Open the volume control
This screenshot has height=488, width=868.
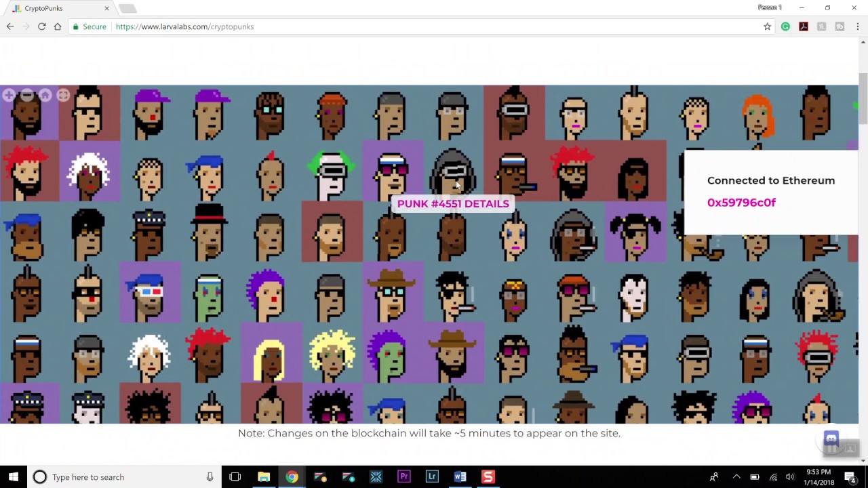791,477
